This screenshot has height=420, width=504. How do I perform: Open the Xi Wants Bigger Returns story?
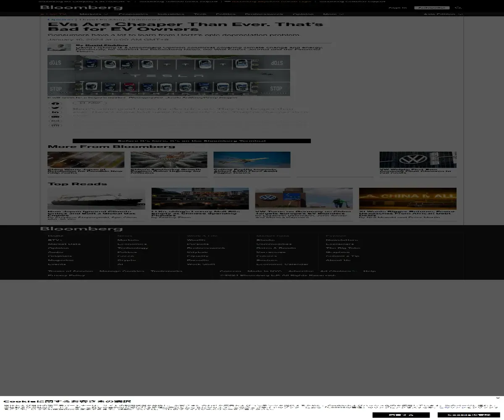pyautogui.click(x=407, y=213)
